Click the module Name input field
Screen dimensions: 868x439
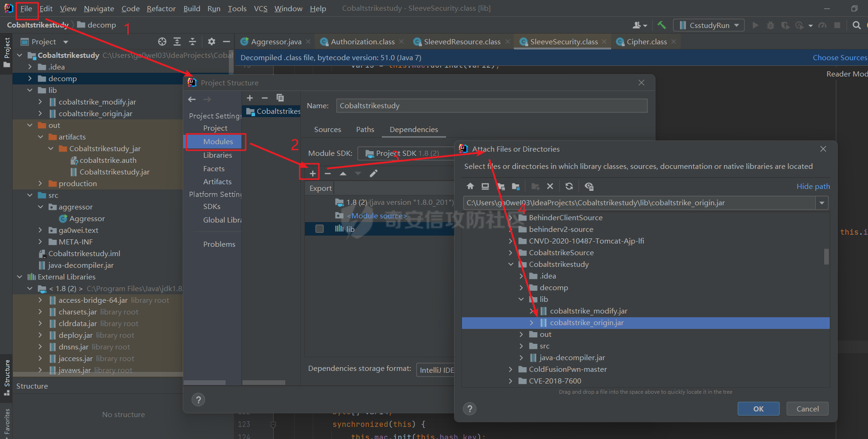click(x=492, y=106)
